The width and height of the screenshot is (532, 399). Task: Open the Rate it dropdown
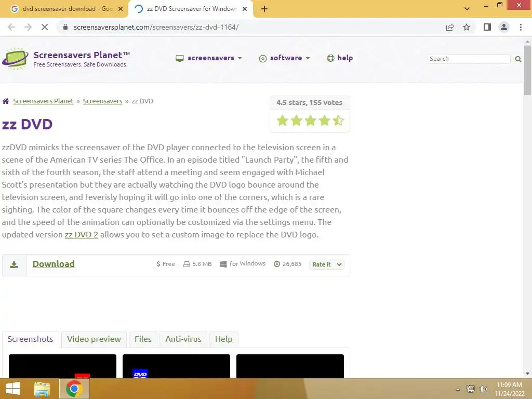point(327,264)
